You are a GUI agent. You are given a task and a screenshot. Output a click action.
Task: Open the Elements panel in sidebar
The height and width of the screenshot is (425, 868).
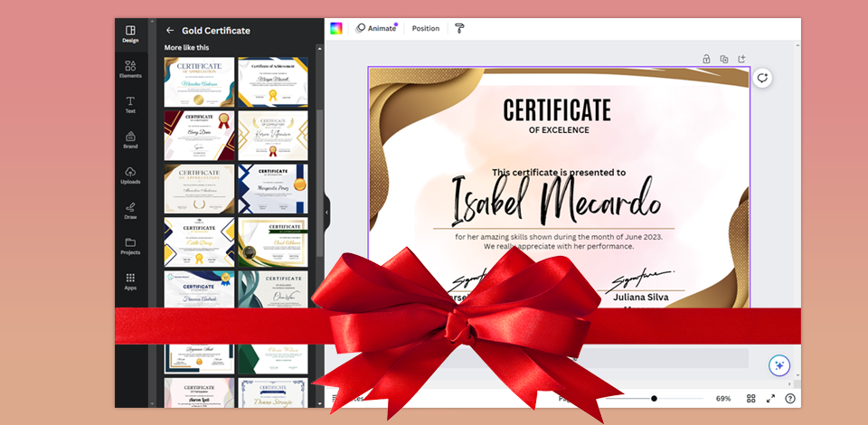(x=130, y=69)
